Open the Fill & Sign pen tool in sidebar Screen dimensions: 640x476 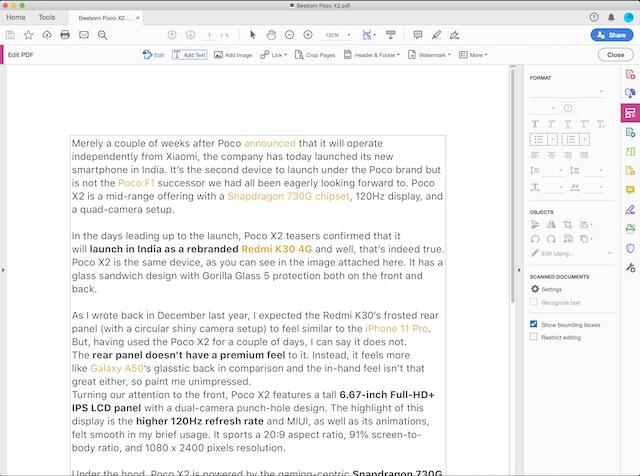click(x=629, y=209)
